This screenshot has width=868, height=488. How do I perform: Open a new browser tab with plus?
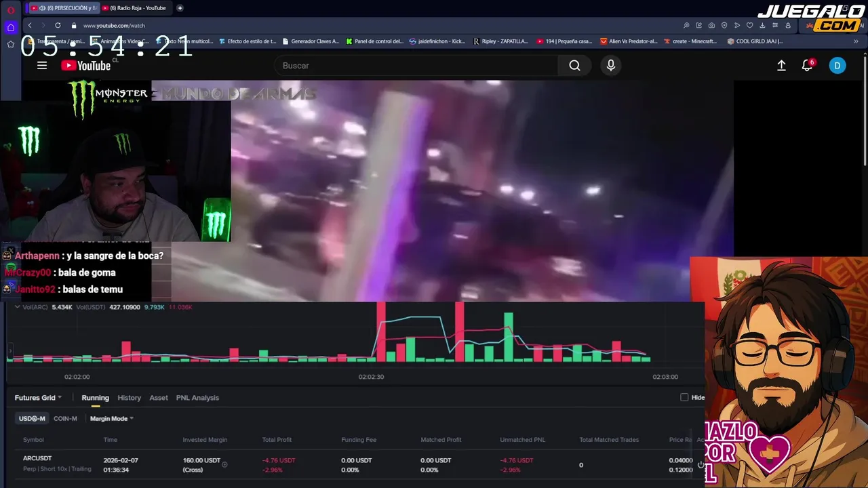click(180, 8)
